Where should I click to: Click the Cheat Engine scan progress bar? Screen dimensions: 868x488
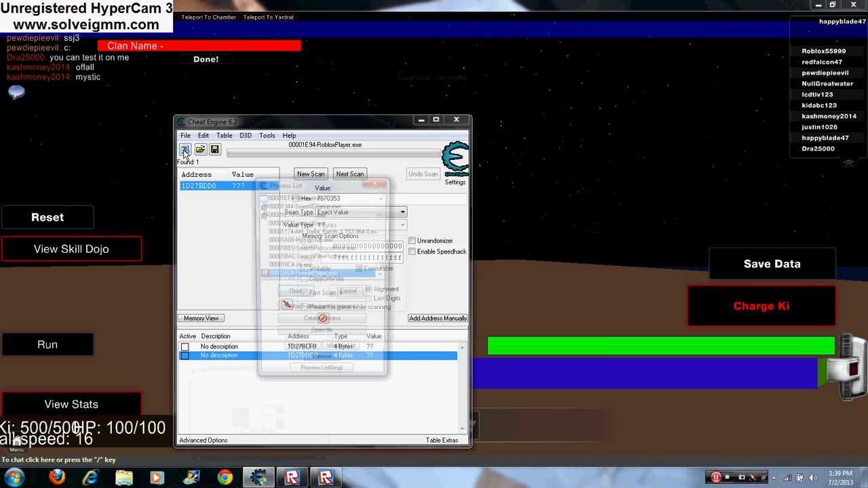coord(334,152)
